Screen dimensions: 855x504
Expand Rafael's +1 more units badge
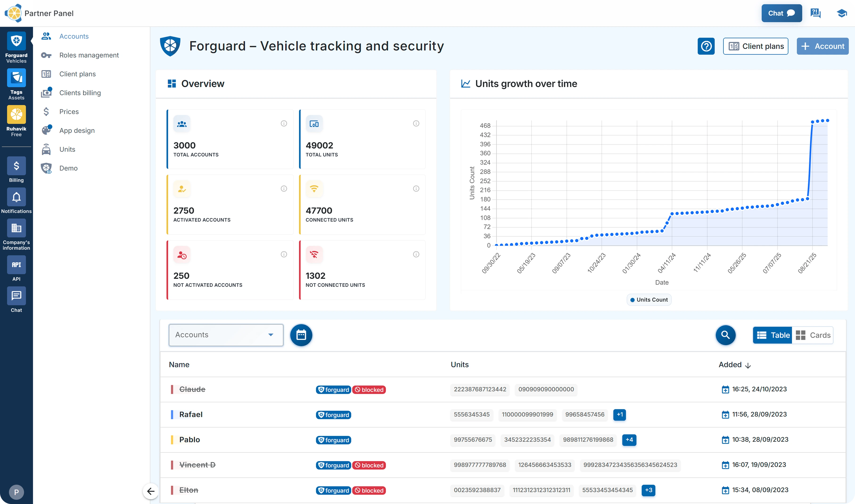[x=620, y=414]
